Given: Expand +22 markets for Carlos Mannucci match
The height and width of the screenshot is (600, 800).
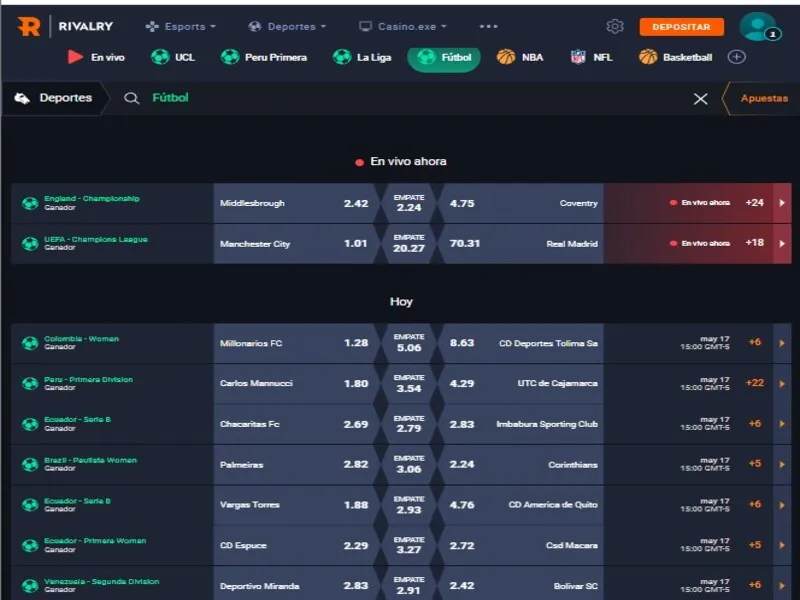Looking at the screenshot, I should click(x=755, y=383).
